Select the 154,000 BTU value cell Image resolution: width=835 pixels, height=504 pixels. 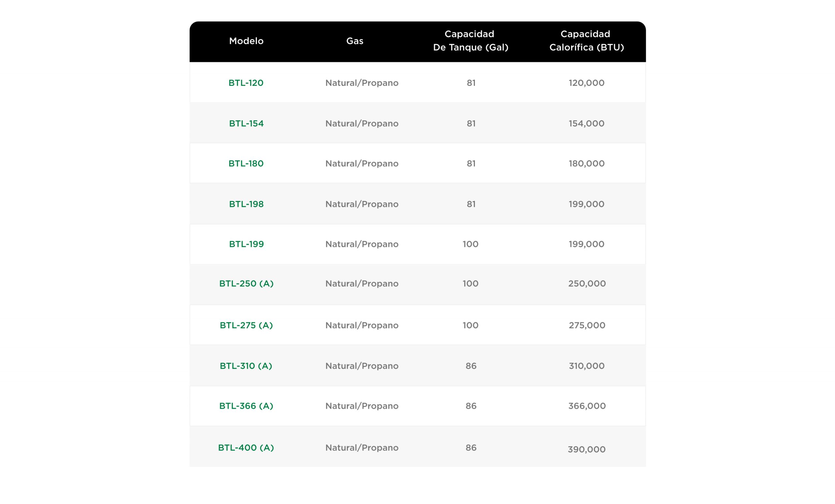click(586, 123)
